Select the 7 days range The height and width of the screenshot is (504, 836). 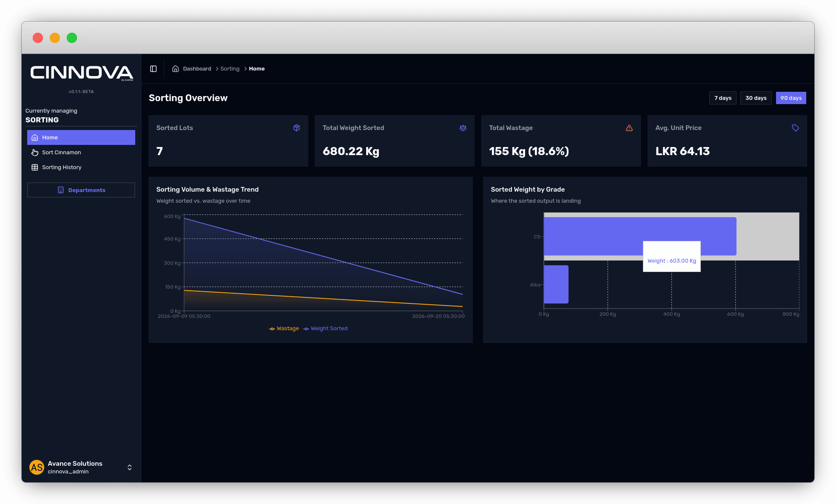coord(723,98)
